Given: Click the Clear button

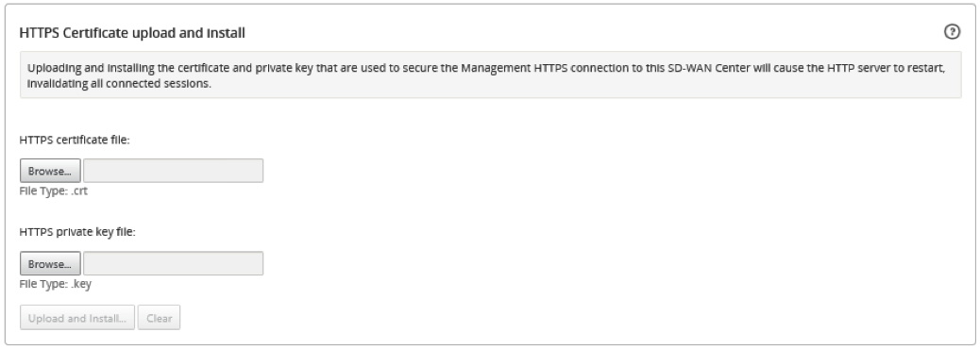Looking at the screenshot, I should (x=159, y=318).
